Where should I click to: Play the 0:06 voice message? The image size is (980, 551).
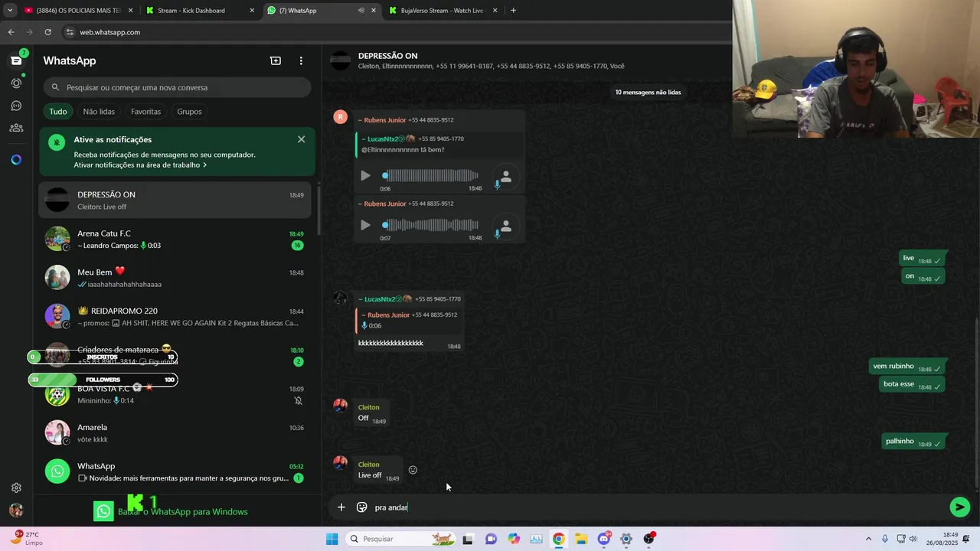(x=365, y=175)
